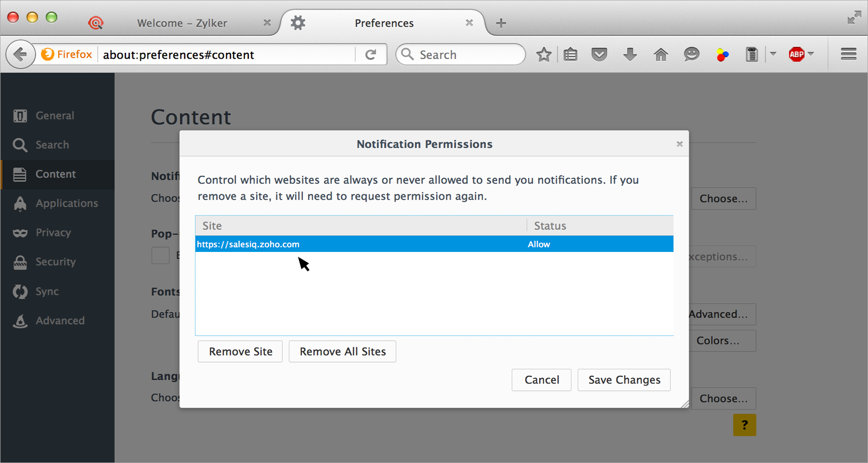Open Privacy section in sidebar
The height and width of the screenshot is (463, 868).
click(x=53, y=233)
